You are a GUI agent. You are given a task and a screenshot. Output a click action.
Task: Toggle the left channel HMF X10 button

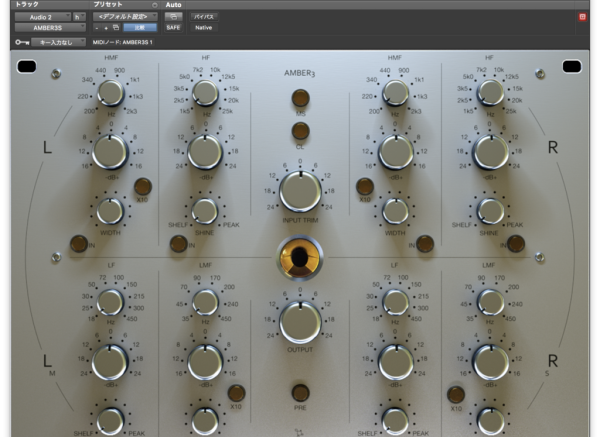[143, 186]
